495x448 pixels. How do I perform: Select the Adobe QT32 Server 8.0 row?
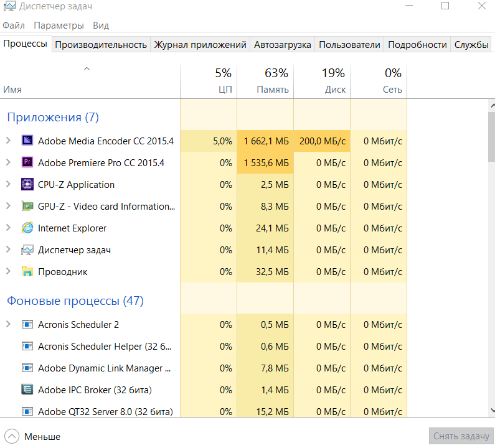204,411
